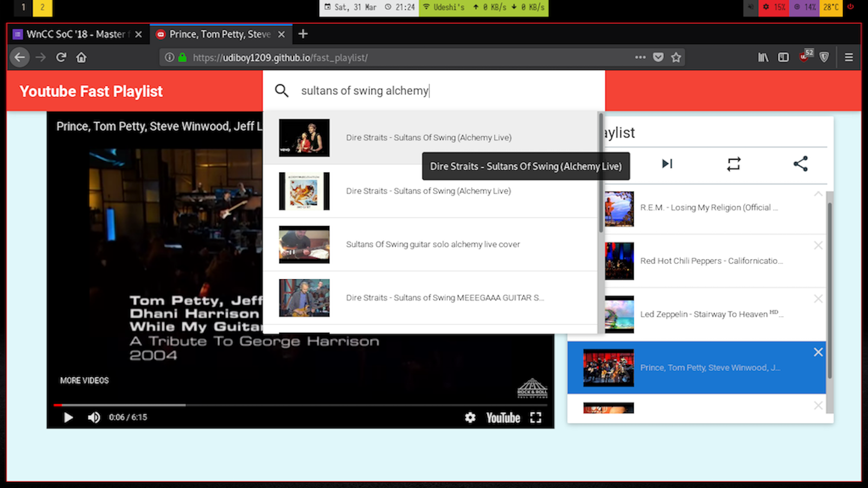
Task: Mute the video volume
Action: 94,418
